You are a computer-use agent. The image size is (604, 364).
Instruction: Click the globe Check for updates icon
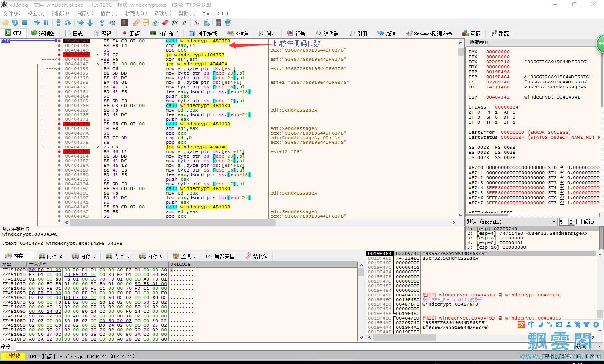coord(228,23)
